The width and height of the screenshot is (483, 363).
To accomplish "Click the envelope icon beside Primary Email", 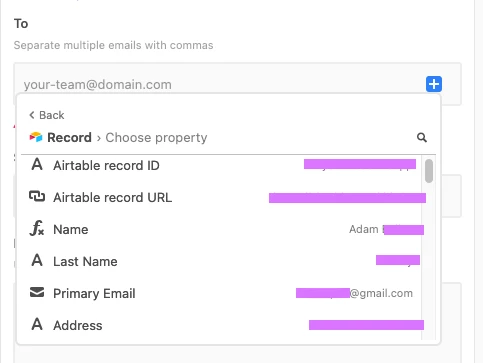I will coord(37,292).
